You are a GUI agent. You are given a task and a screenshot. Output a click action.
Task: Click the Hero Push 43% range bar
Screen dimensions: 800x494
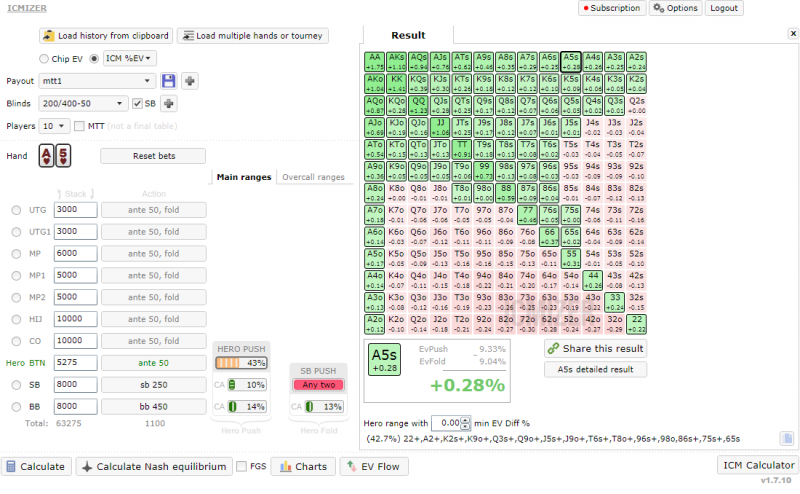pos(240,362)
